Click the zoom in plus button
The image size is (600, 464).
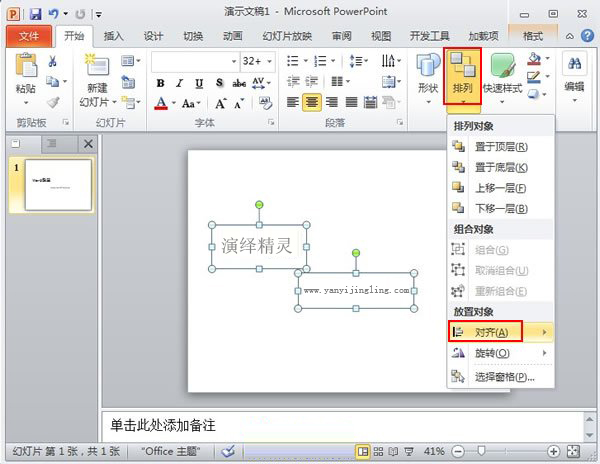553,452
